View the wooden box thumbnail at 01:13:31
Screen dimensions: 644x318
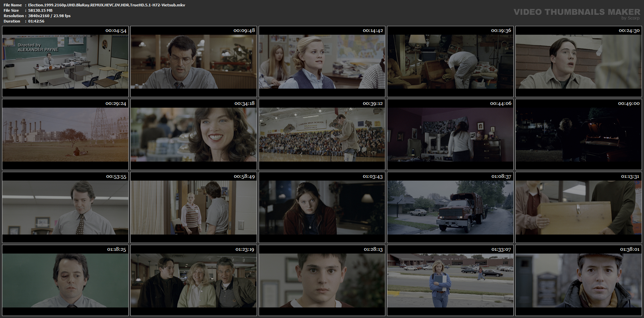pyautogui.click(x=578, y=207)
